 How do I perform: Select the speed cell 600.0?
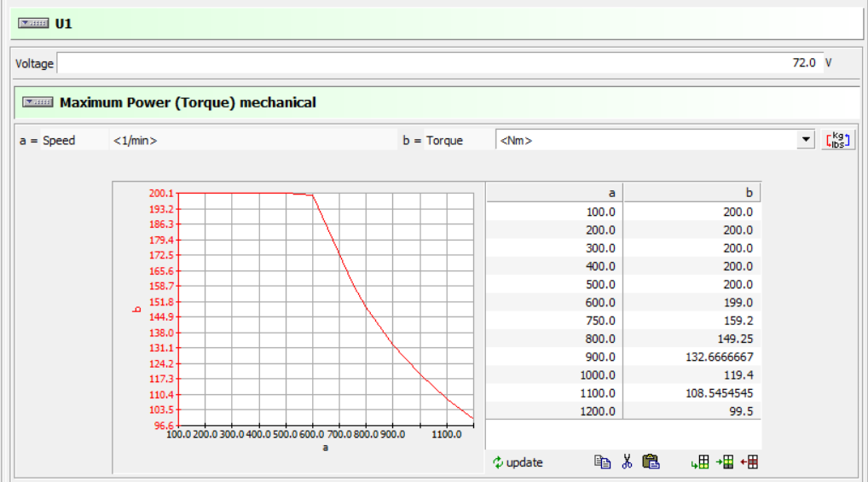tap(555, 303)
